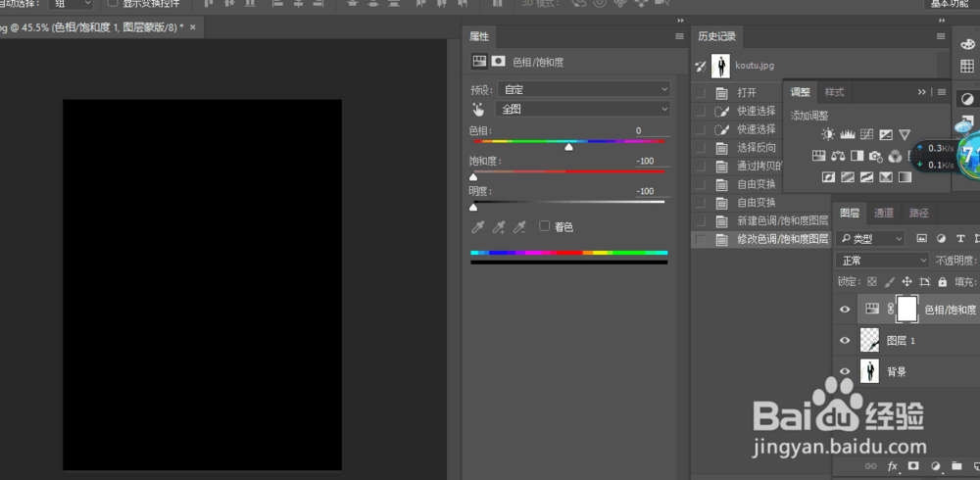Viewport: 980px width, 480px height.
Task: Select the layer mask icon in Properties
Action: click(498, 62)
